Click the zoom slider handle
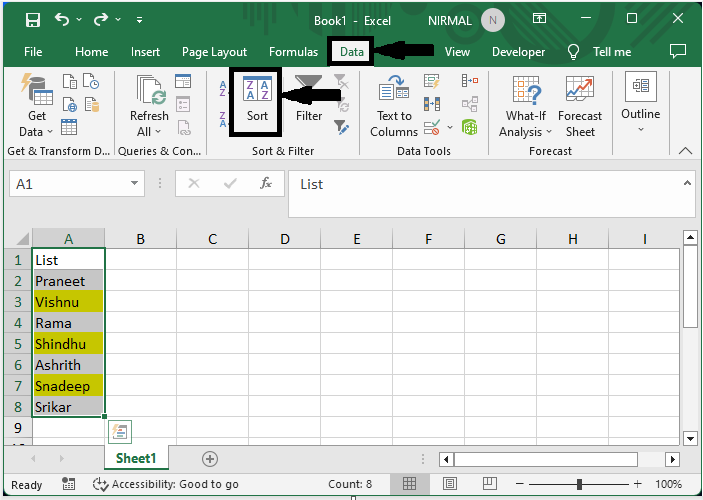This screenshot has height=500, width=703. click(579, 484)
